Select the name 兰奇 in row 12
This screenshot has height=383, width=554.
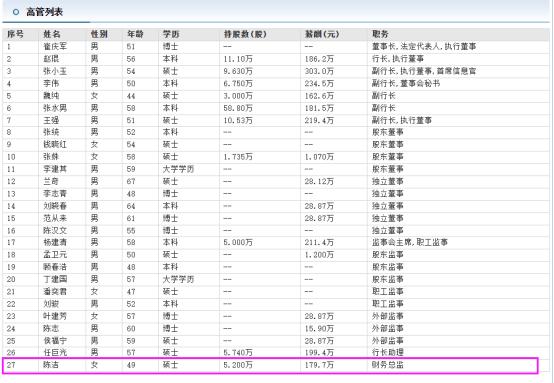point(51,182)
